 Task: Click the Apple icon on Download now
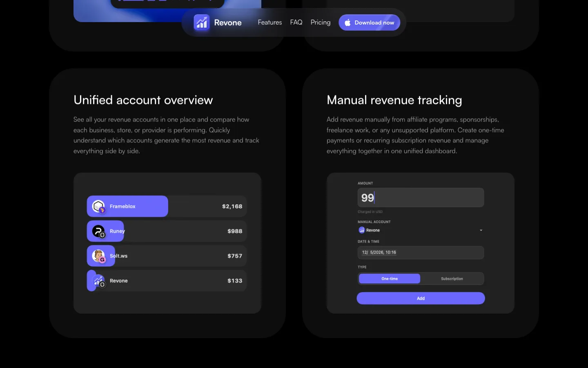[x=347, y=22]
